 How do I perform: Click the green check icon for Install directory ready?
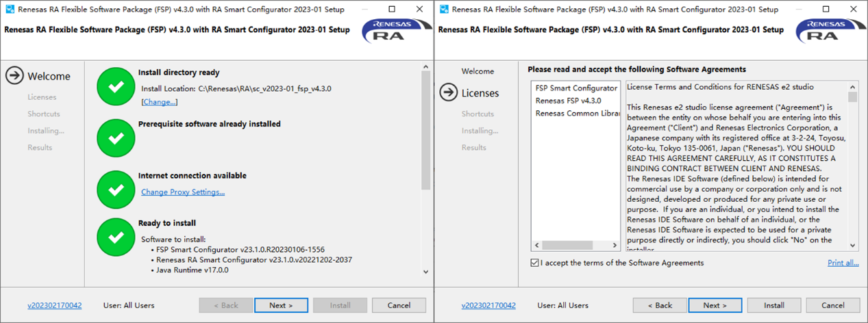click(116, 86)
